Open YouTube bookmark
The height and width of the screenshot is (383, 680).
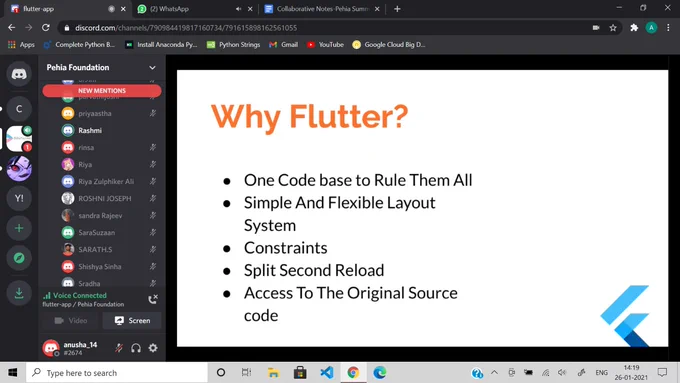tap(325, 45)
